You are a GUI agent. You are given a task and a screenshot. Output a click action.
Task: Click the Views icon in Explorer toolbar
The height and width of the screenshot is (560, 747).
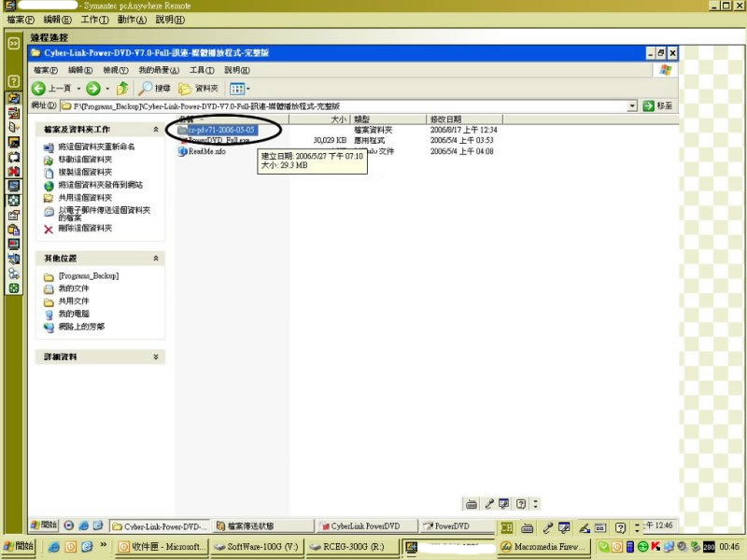[237, 89]
